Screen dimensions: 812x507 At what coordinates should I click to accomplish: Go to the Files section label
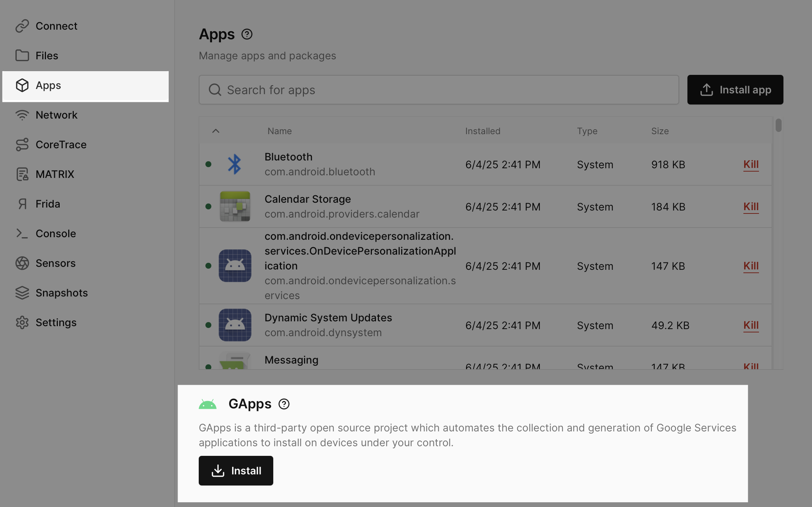(x=47, y=56)
